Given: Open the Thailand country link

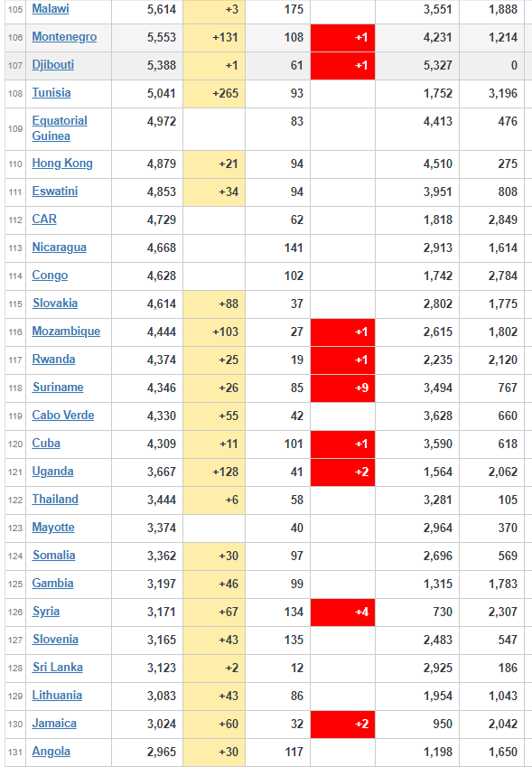Looking at the screenshot, I should point(55,500).
